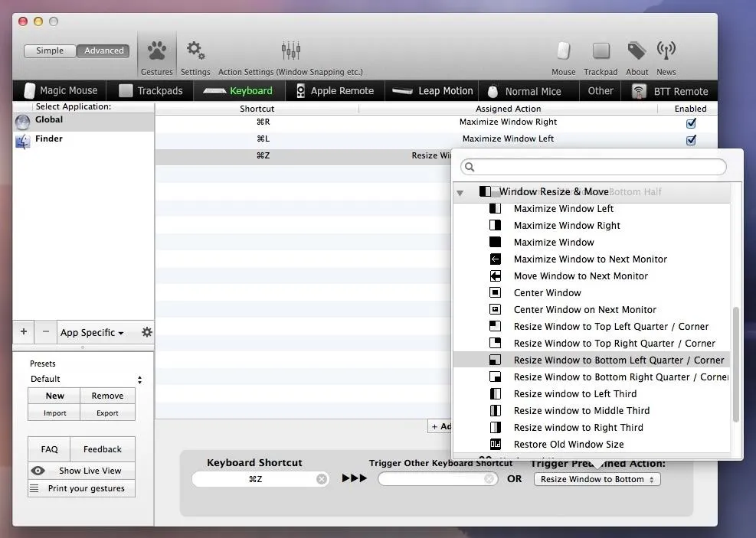Open Action Settings sliders icon

pos(291,50)
